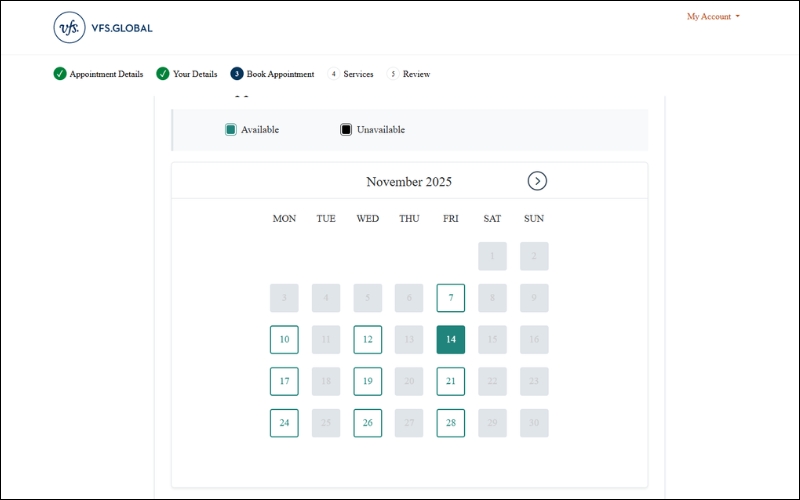Click the Your Details green checkmark icon
The image size is (800, 500).
pos(163,74)
